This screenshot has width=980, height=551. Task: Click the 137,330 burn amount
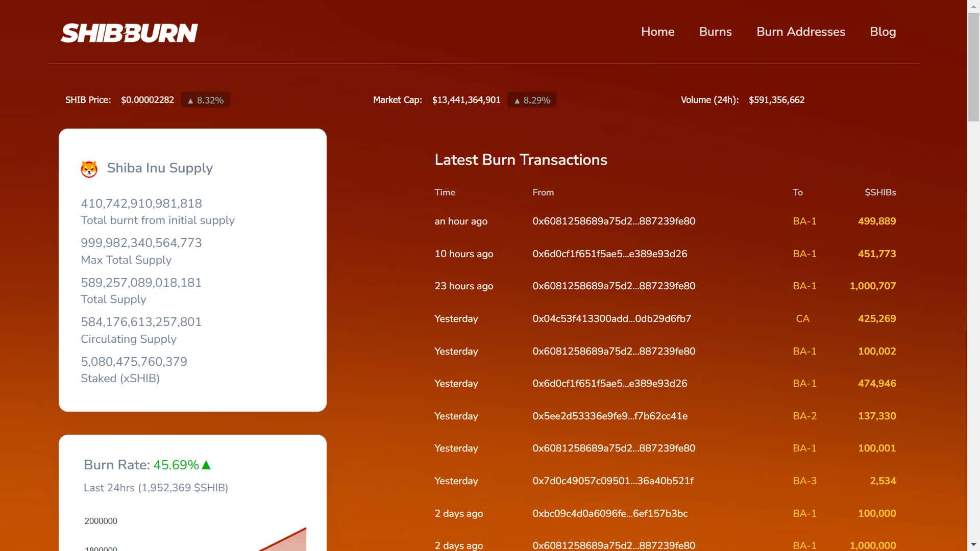877,416
